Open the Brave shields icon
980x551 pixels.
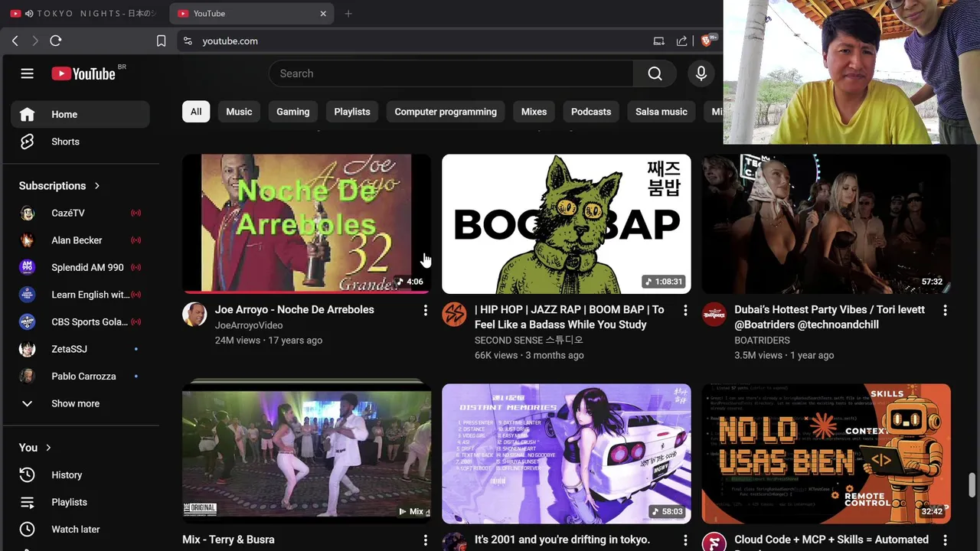(708, 41)
